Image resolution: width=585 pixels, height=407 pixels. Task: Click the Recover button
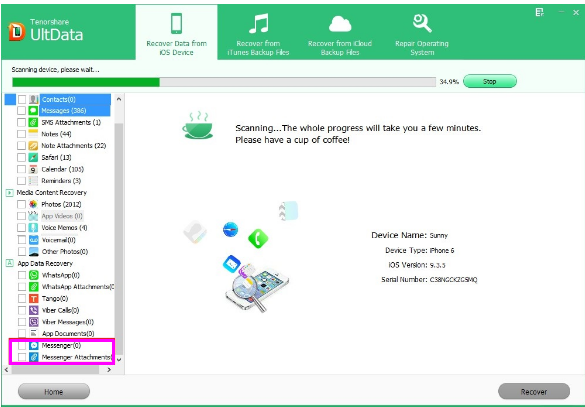coord(534,392)
